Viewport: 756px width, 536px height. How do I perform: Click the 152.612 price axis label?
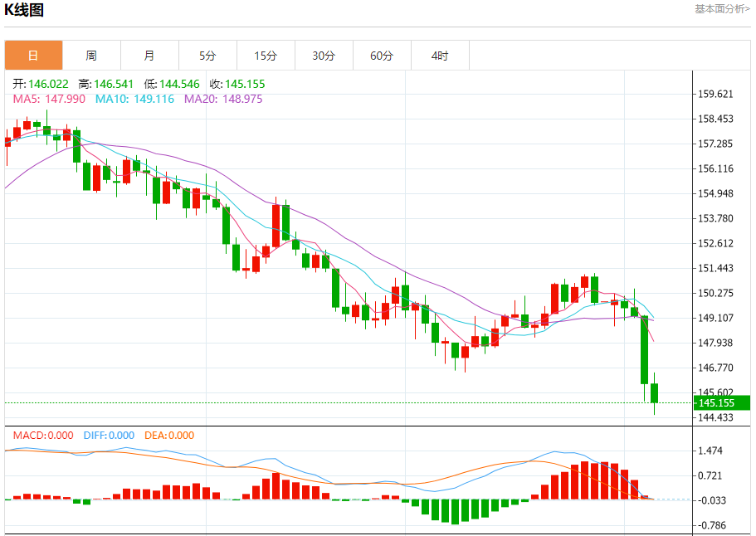pyautogui.click(x=715, y=243)
